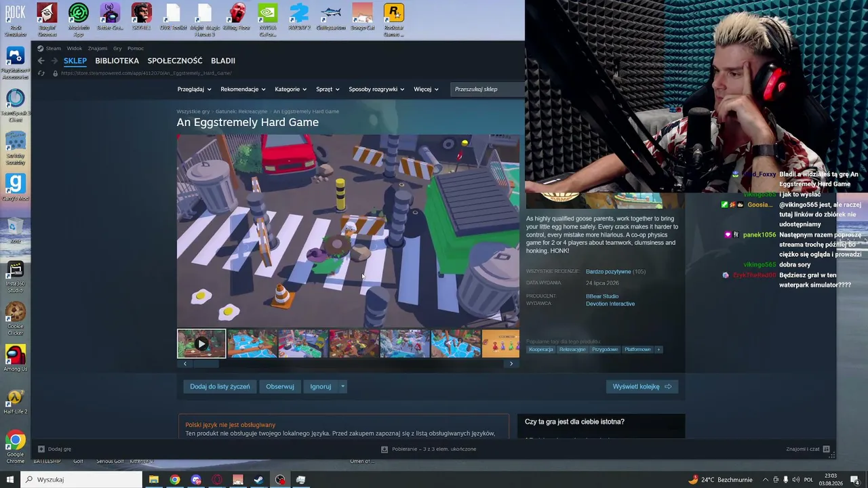Click the Ignoruj button
The height and width of the screenshot is (488, 868).
click(x=321, y=386)
